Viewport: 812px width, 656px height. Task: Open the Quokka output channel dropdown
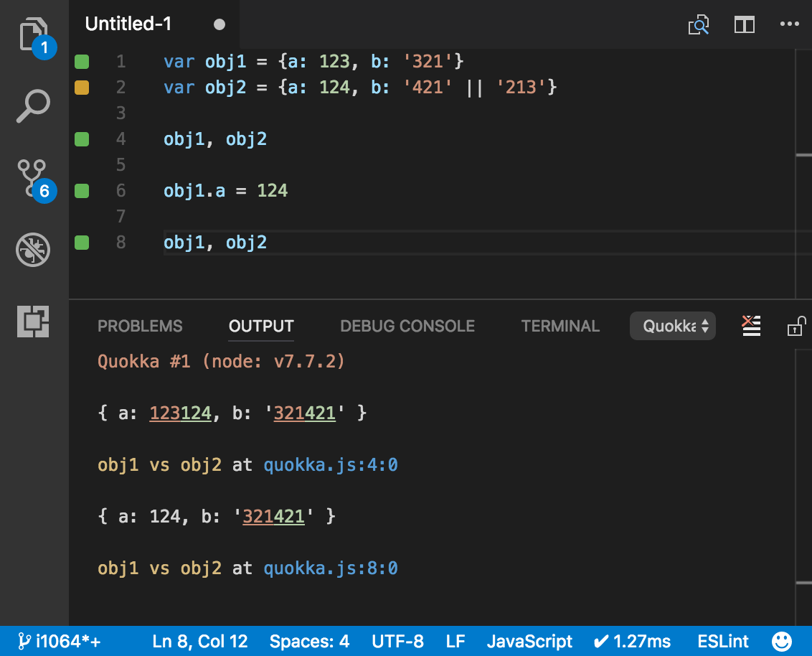[672, 325]
